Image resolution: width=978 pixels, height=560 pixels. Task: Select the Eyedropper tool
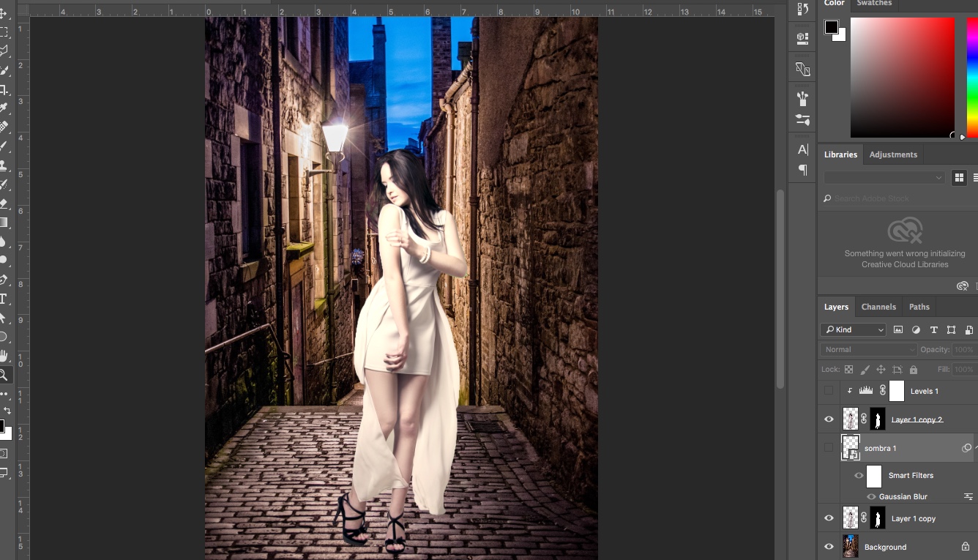coord(3,109)
